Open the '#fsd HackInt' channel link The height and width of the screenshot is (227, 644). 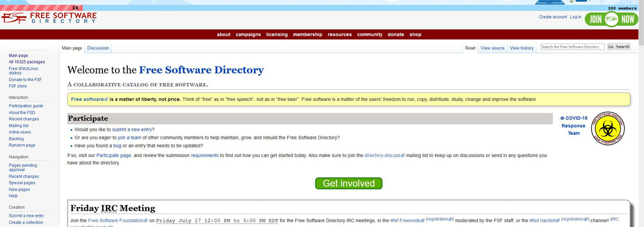pyautogui.click(x=545, y=221)
